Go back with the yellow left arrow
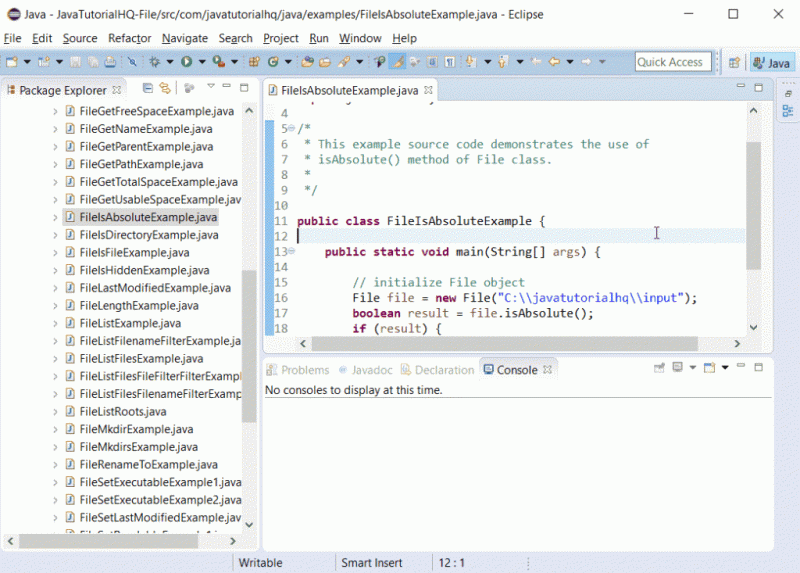 [x=554, y=62]
